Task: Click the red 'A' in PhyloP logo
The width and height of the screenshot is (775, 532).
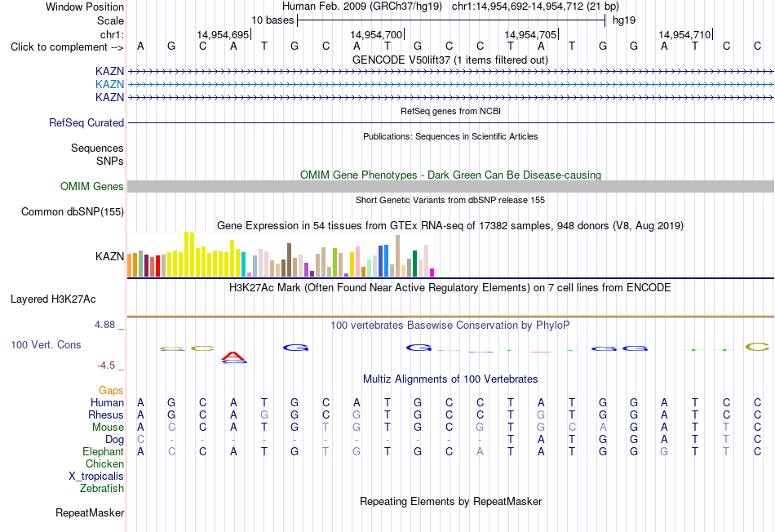Action: pyautogui.click(x=233, y=356)
